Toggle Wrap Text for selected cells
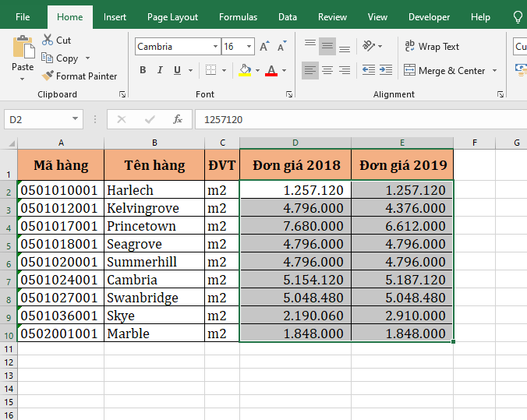 coord(432,47)
